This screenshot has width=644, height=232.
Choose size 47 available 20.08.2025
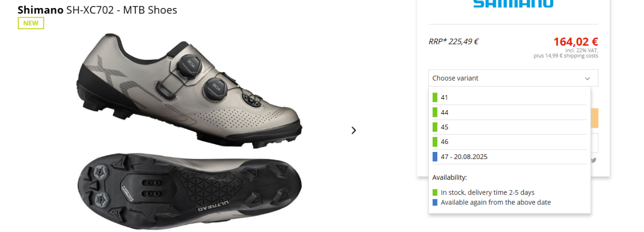click(x=509, y=157)
